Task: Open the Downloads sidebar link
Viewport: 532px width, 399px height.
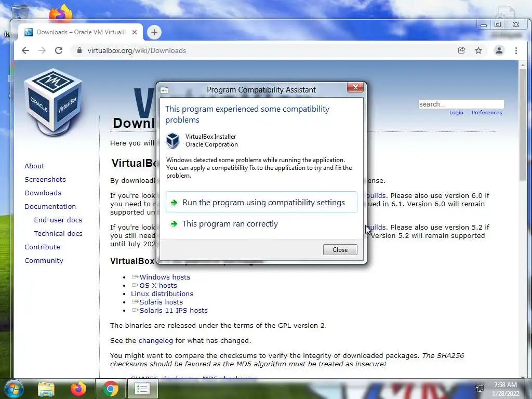Action: click(x=43, y=193)
